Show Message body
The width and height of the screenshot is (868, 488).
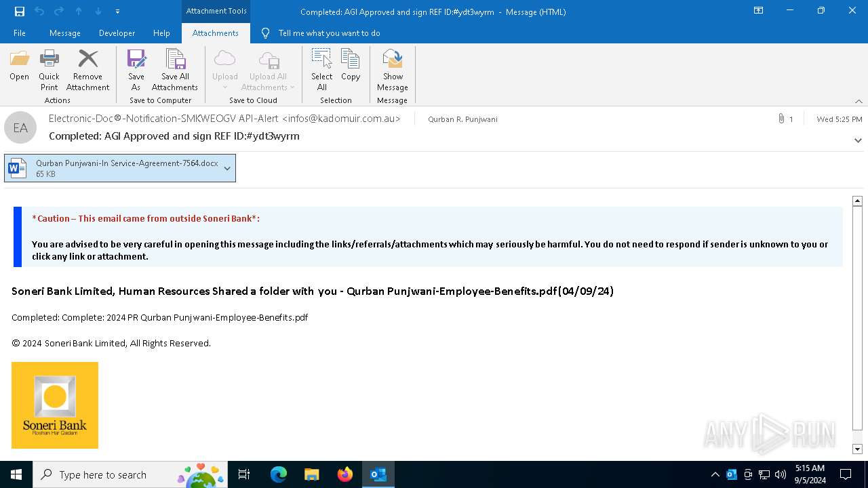pyautogui.click(x=393, y=70)
